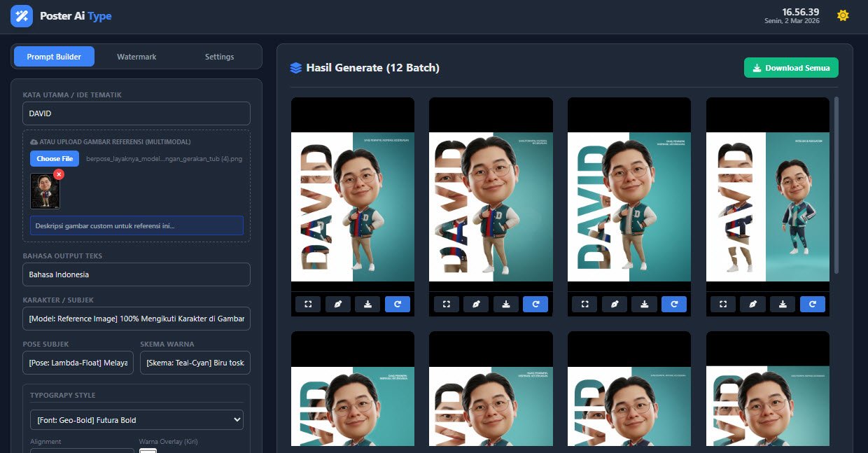Screen dimensions: 868x453
Task: Open the first top-row DAVID poster image
Action: [353, 207]
